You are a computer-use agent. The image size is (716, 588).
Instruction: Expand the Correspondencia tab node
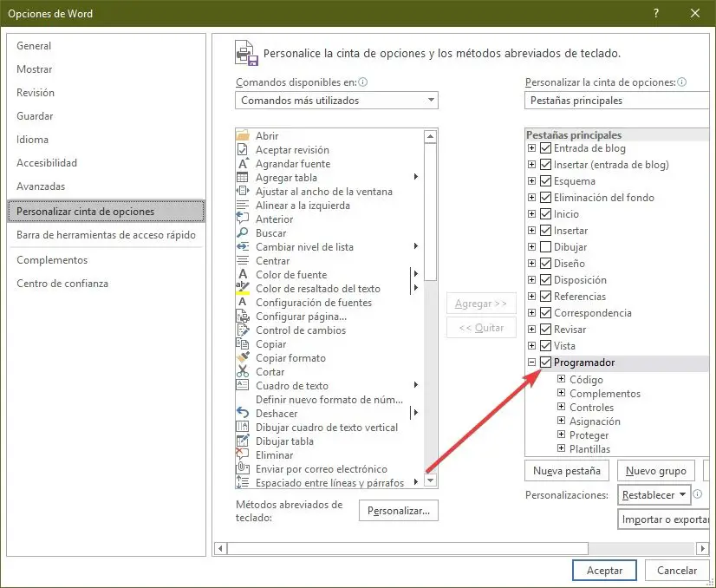pos(531,312)
